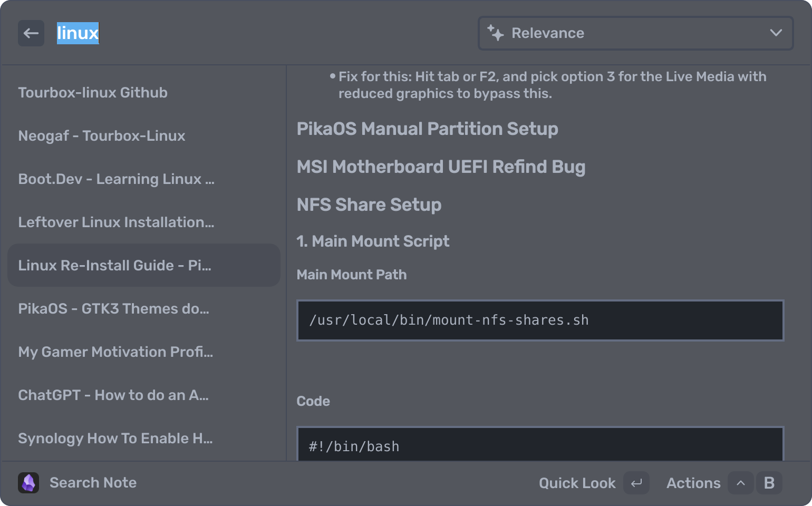Click the caret modifier key icon

coord(740,483)
